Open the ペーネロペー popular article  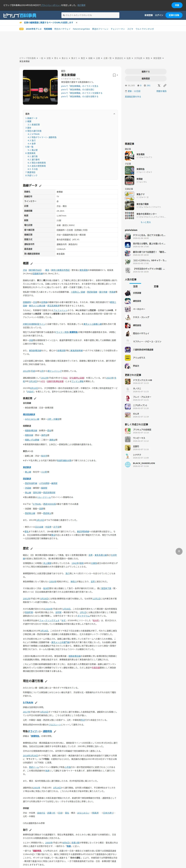coord(139,309)
